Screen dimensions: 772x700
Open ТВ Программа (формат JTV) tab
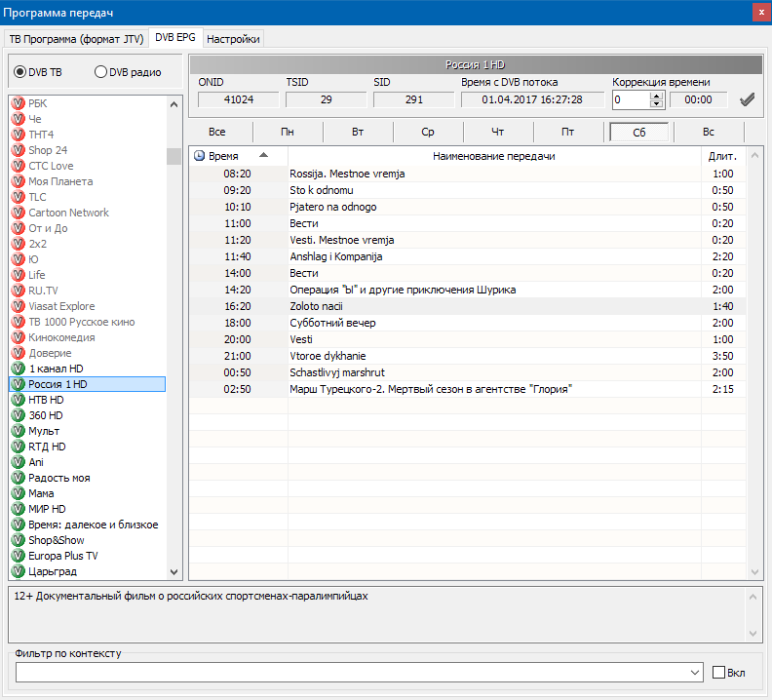pos(76,39)
